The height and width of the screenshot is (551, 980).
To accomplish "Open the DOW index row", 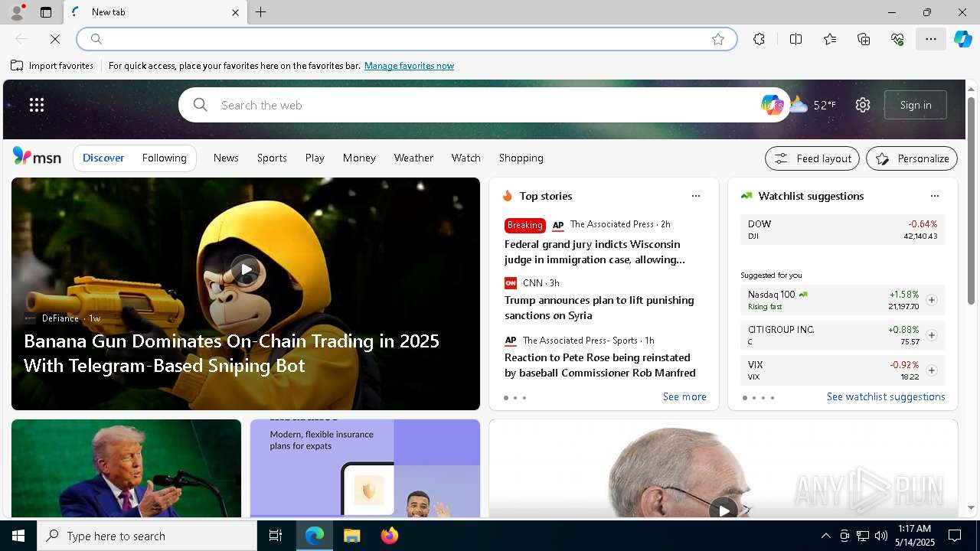I will tap(842, 230).
